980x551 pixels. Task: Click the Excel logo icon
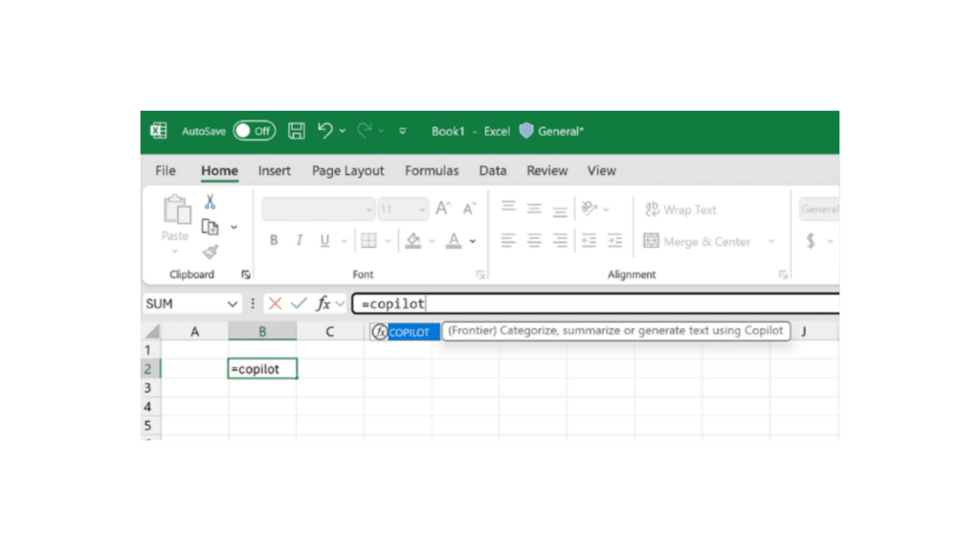tap(159, 130)
